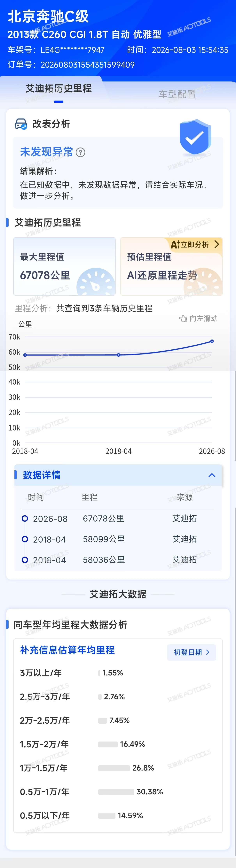Click the 16.49% progress bar
This screenshot has width=236, height=868.
click(x=108, y=744)
